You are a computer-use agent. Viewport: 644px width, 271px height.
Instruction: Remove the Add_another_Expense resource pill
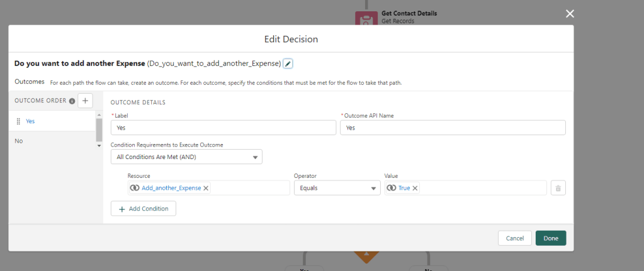click(206, 188)
